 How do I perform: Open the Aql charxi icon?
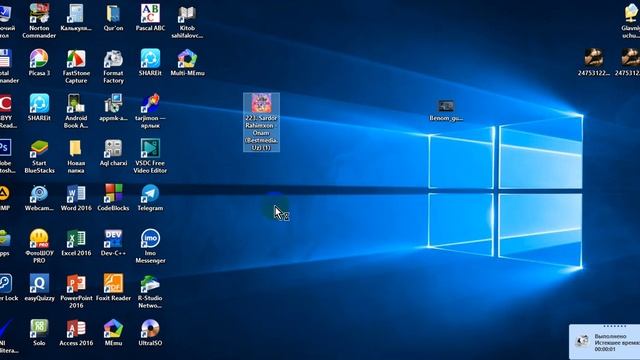click(113, 153)
